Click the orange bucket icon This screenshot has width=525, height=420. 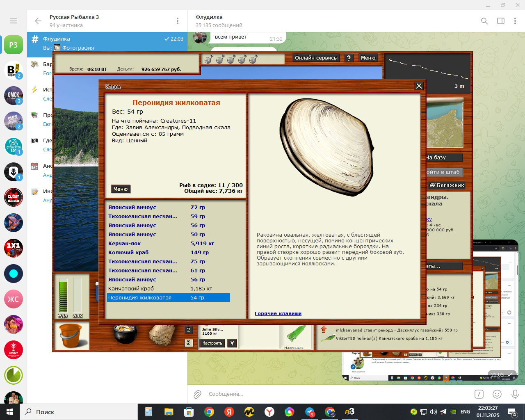pyautogui.click(x=71, y=336)
